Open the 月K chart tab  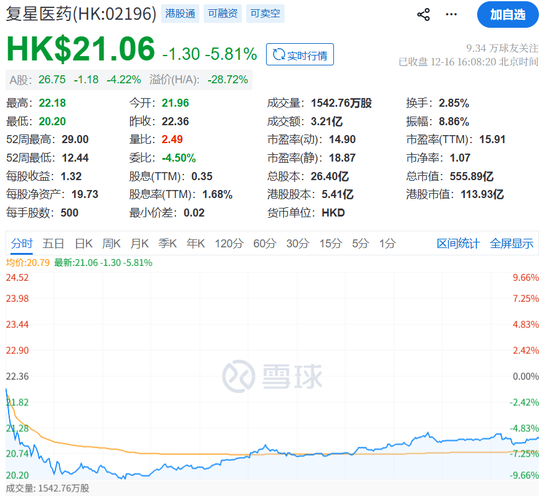[x=139, y=243]
